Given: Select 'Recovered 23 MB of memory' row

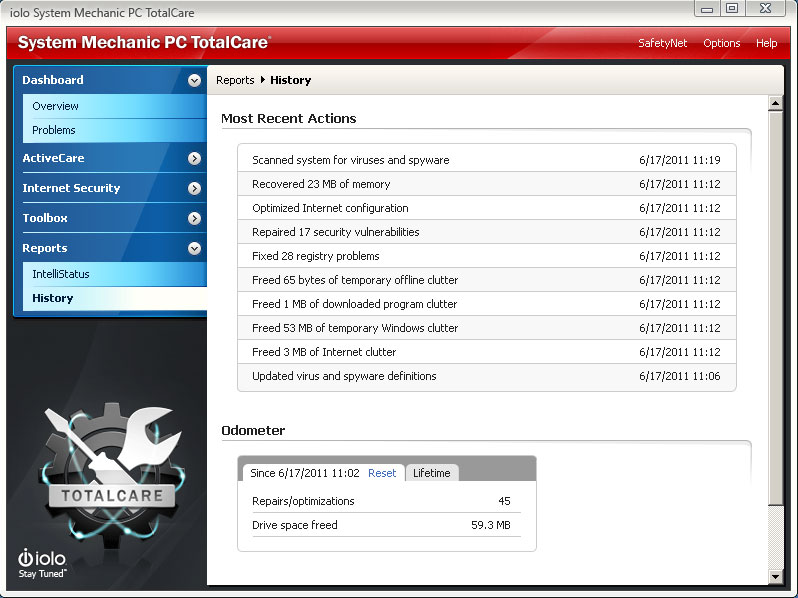Looking at the screenshot, I should click(487, 184).
